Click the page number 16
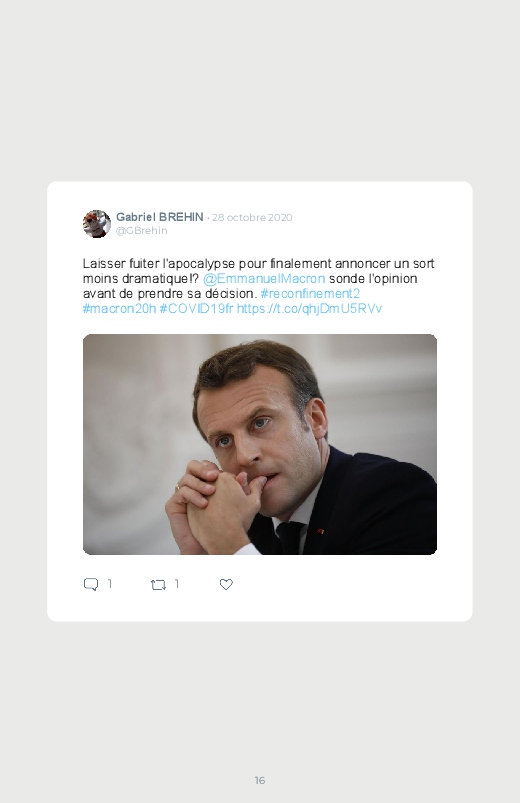 pyautogui.click(x=260, y=780)
